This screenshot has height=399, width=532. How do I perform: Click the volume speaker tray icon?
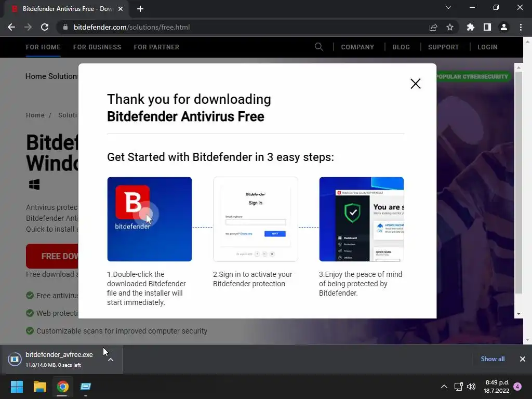click(x=471, y=387)
